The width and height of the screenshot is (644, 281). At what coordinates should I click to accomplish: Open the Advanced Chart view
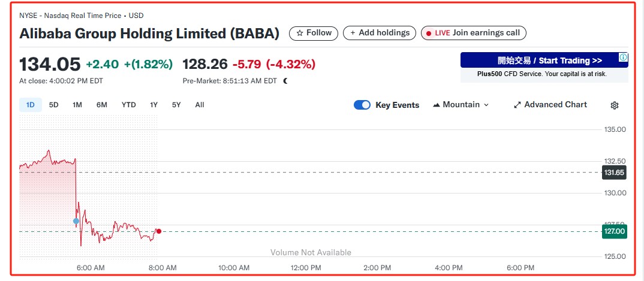550,105
